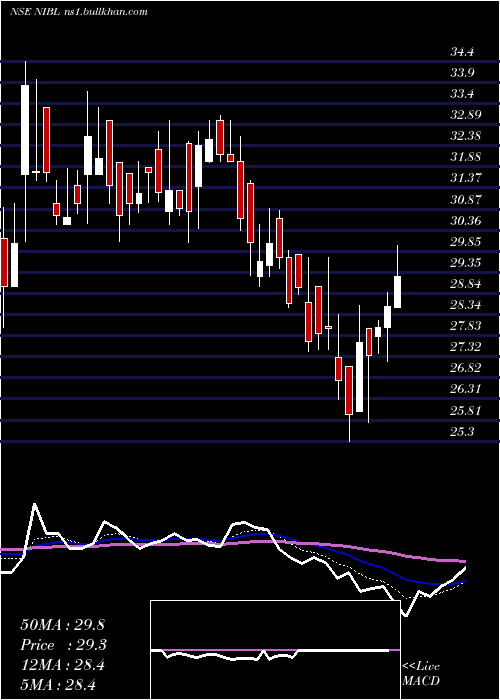Screen dimensions: 500x700
Task: Click the 12MA : 28.4 readout
Action: 62,665
